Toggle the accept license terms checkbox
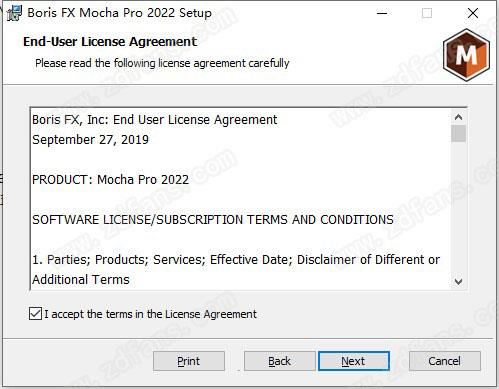Viewport: 499px width, 389px height. [x=35, y=314]
